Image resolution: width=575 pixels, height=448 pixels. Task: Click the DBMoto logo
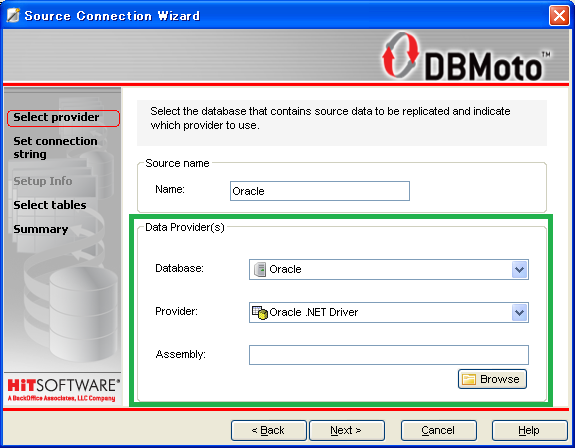(466, 57)
